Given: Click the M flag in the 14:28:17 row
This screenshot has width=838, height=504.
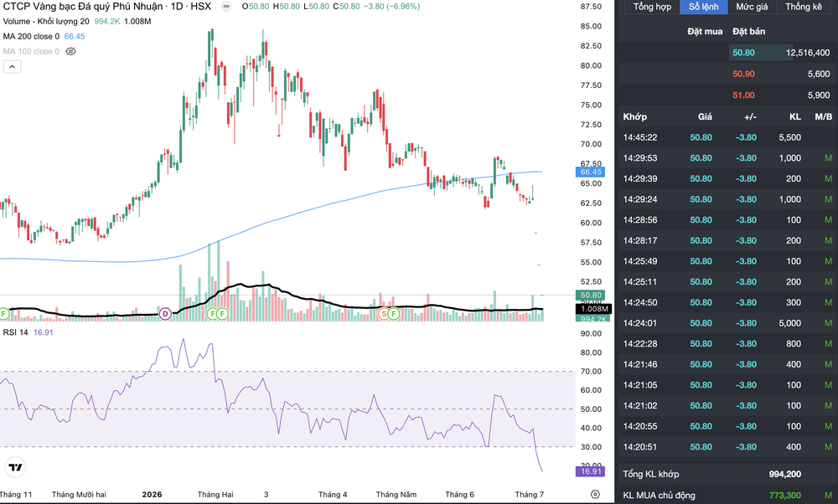Looking at the screenshot, I should [x=828, y=241].
